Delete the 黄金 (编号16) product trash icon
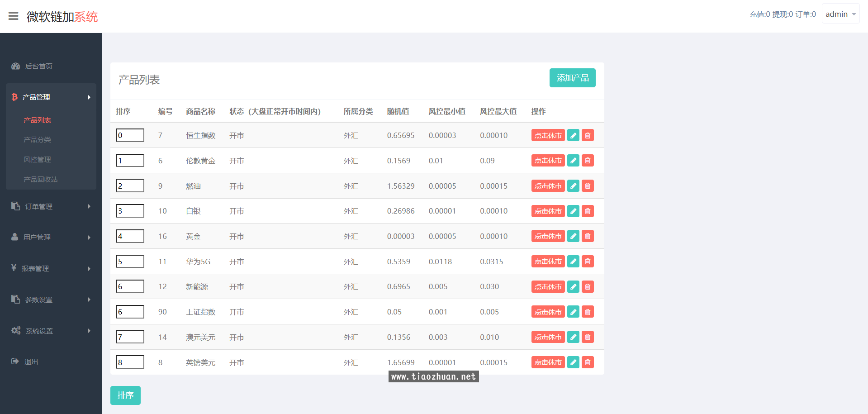 pos(588,236)
